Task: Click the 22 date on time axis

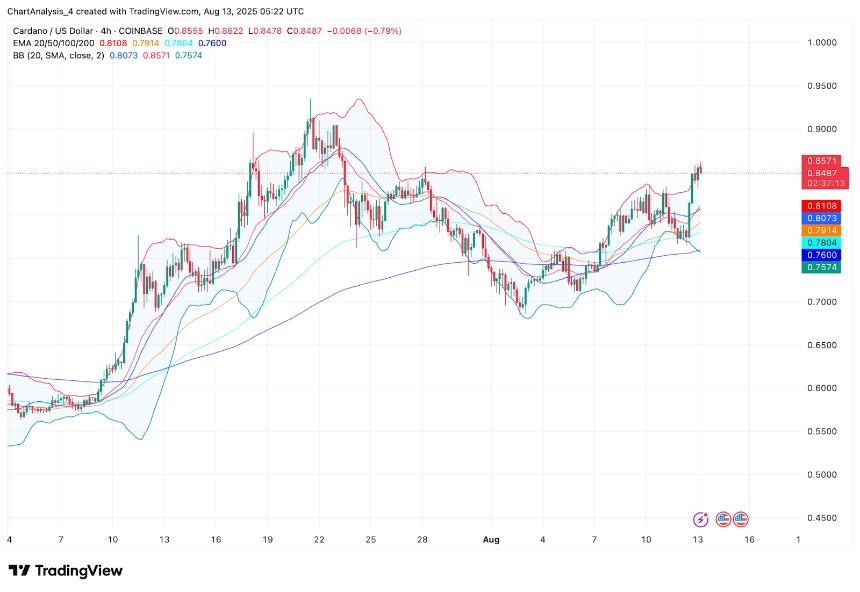Action: pos(319,540)
